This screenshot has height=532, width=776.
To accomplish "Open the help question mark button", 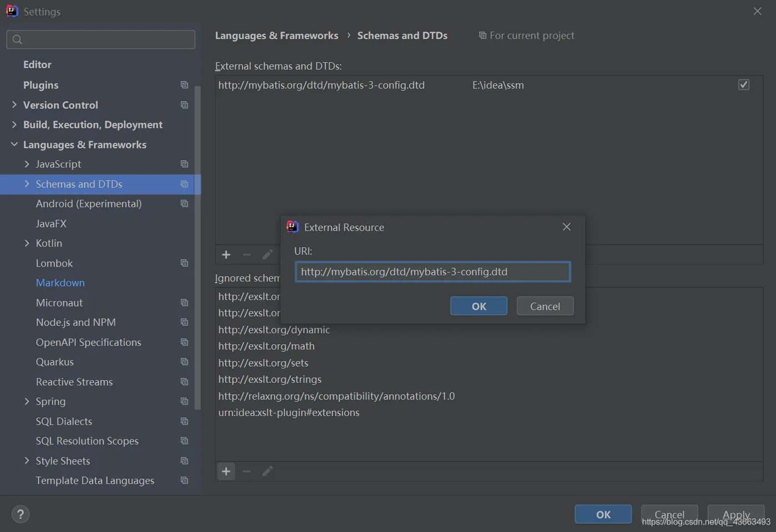I will click(21, 514).
